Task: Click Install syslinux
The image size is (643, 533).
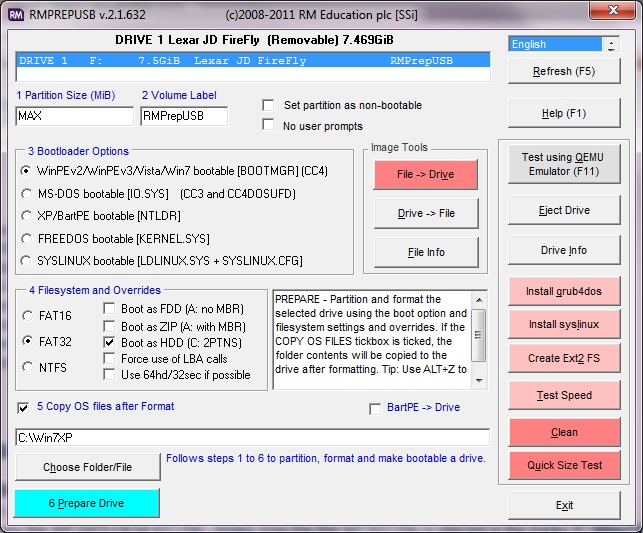Action: click(564, 324)
